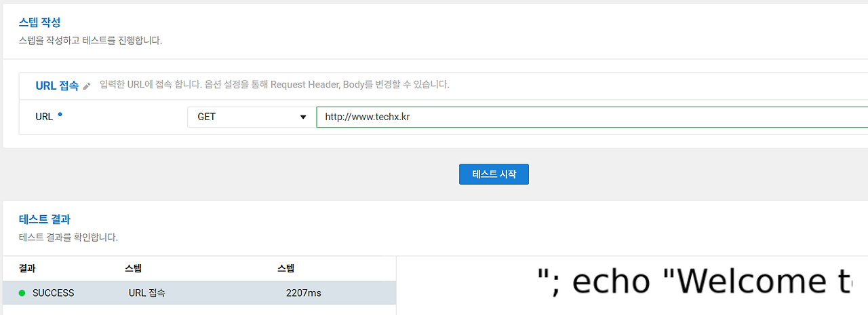This screenshot has height=315, width=868.
Task: Click the 결과 column header
Action: (27, 268)
